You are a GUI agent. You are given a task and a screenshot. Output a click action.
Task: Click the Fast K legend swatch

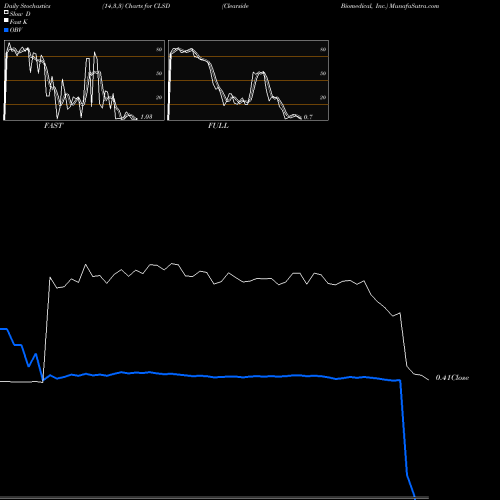click(6, 21)
